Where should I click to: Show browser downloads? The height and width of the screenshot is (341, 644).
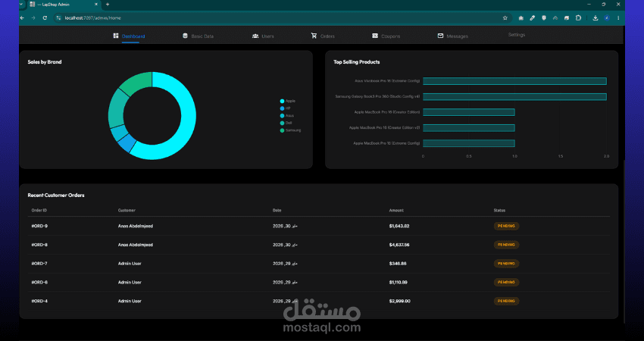(595, 18)
